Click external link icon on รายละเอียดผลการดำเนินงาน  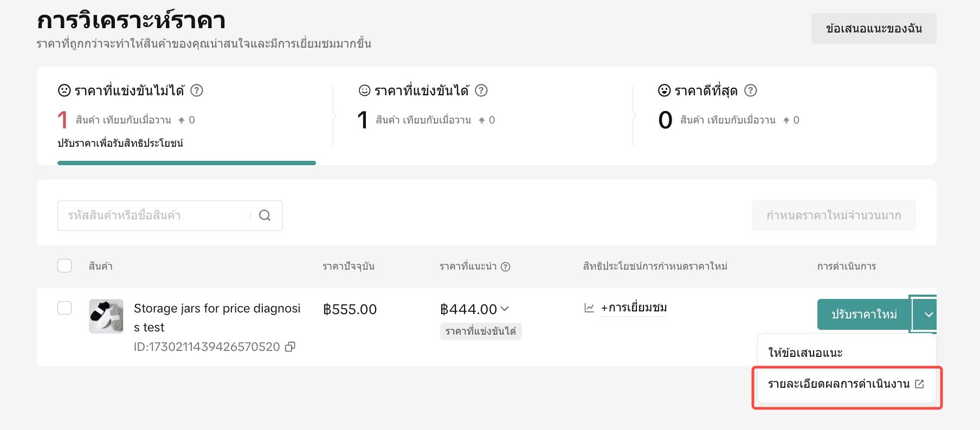point(919,384)
